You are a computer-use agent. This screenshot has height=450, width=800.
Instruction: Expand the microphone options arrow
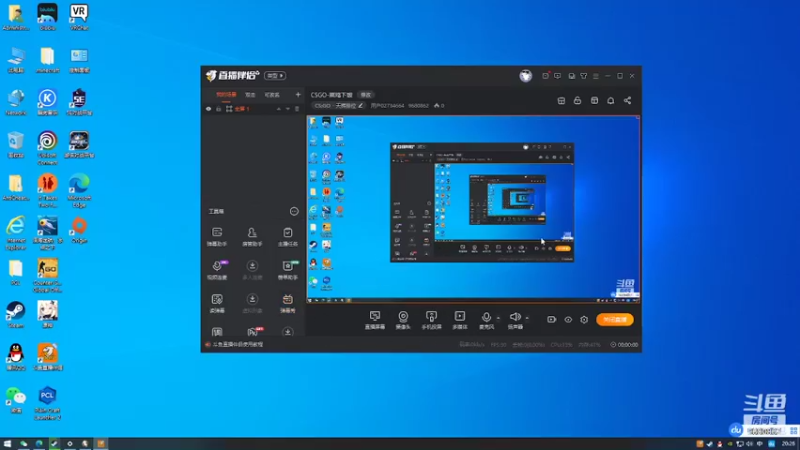[x=498, y=318]
